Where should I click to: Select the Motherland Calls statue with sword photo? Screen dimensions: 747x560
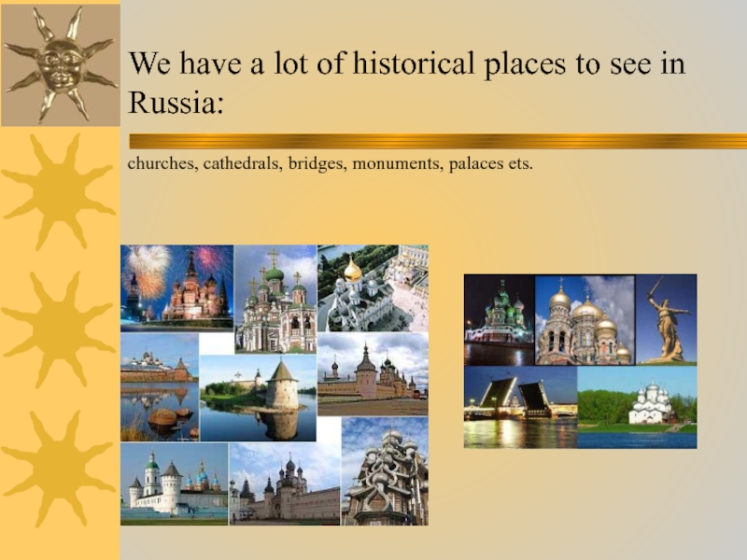click(666, 320)
